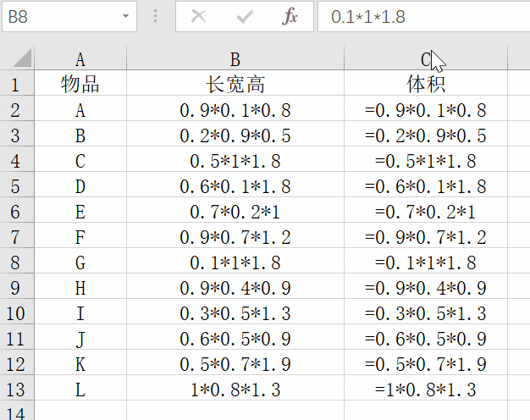Click item cell E in column A
This screenshot has height=420, width=530.
pos(80,210)
